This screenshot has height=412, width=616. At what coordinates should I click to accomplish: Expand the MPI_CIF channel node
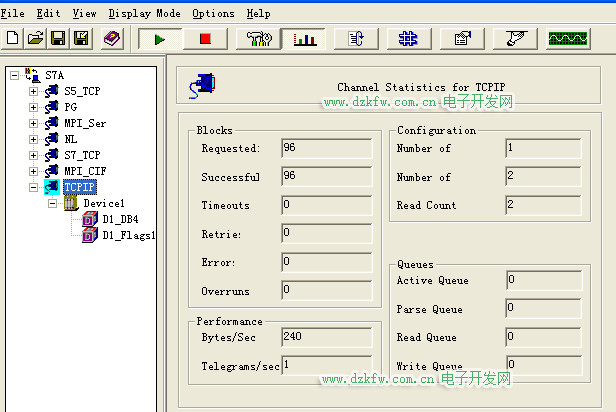[33, 171]
